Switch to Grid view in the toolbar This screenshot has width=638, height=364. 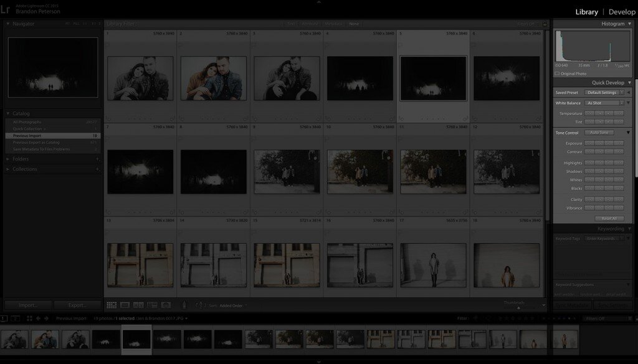point(112,305)
